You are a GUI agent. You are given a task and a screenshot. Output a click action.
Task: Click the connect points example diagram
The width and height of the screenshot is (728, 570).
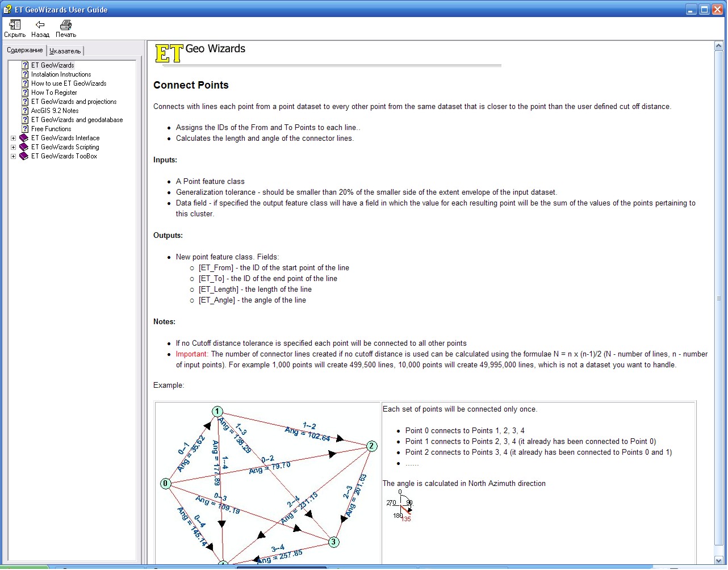(267, 484)
